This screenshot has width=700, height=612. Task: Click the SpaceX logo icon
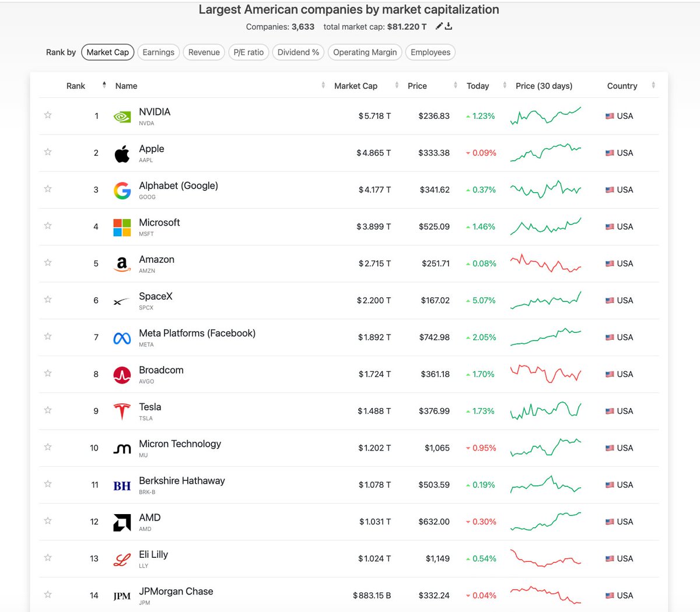[x=122, y=301]
